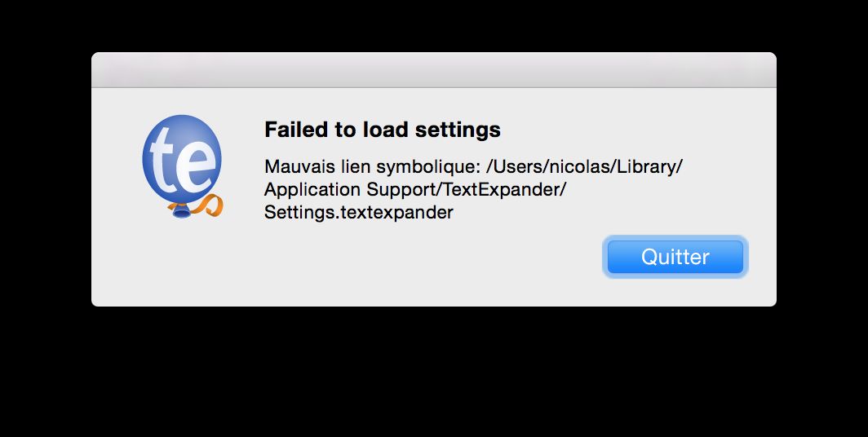This screenshot has height=437, width=868.
Task: Click the black backdrop below the dialog
Action: pyautogui.click(x=434, y=371)
